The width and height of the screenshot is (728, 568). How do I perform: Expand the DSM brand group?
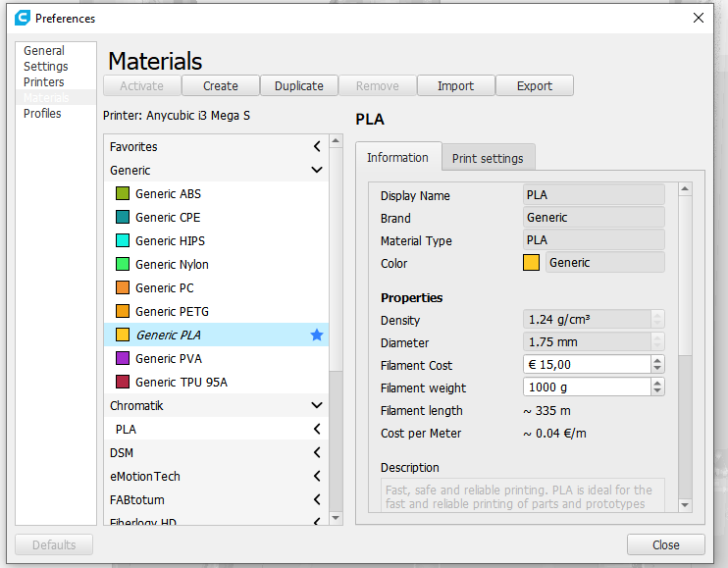[x=317, y=452]
